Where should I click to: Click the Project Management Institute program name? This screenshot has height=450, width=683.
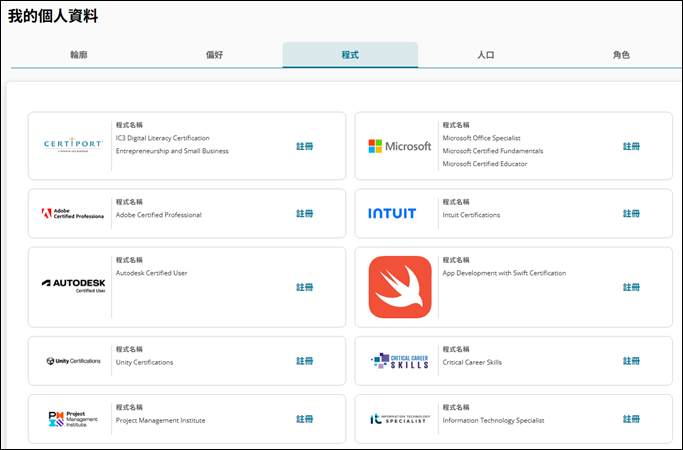pyautogui.click(x=160, y=420)
